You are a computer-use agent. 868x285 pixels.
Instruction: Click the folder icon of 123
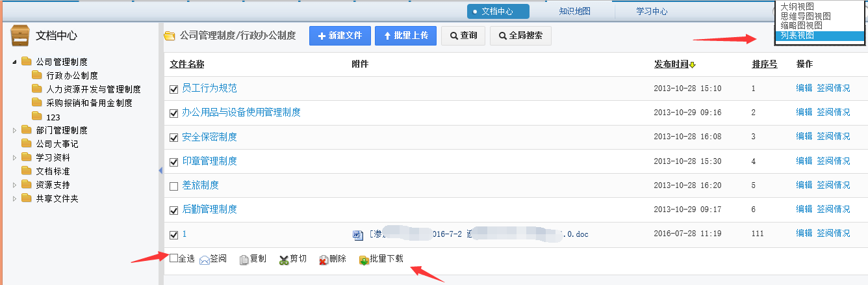click(36, 116)
